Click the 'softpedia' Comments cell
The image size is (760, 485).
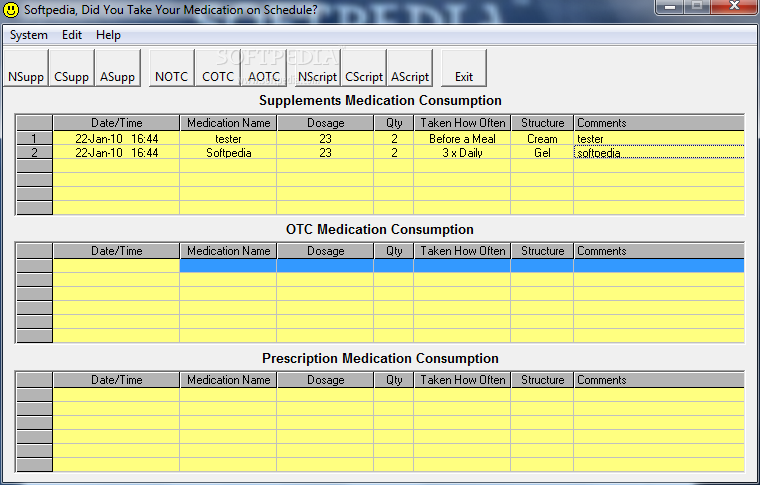(659, 153)
